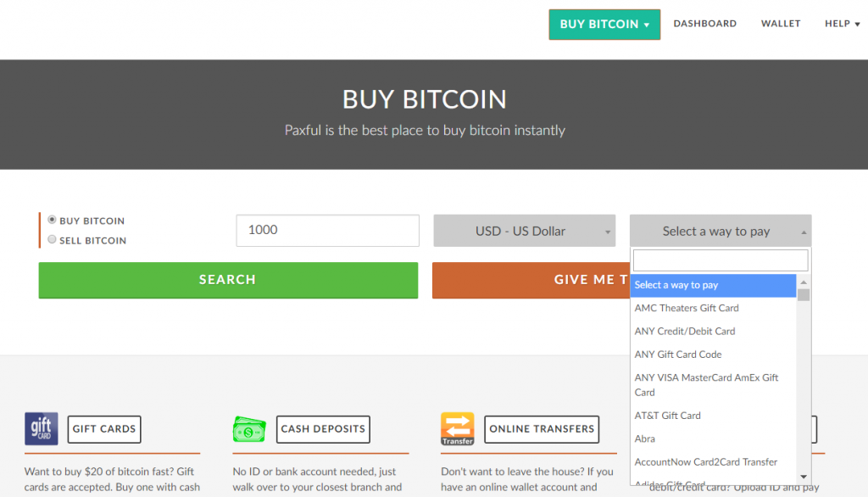Click the payment method search box
868x497 pixels.
[721, 260]
